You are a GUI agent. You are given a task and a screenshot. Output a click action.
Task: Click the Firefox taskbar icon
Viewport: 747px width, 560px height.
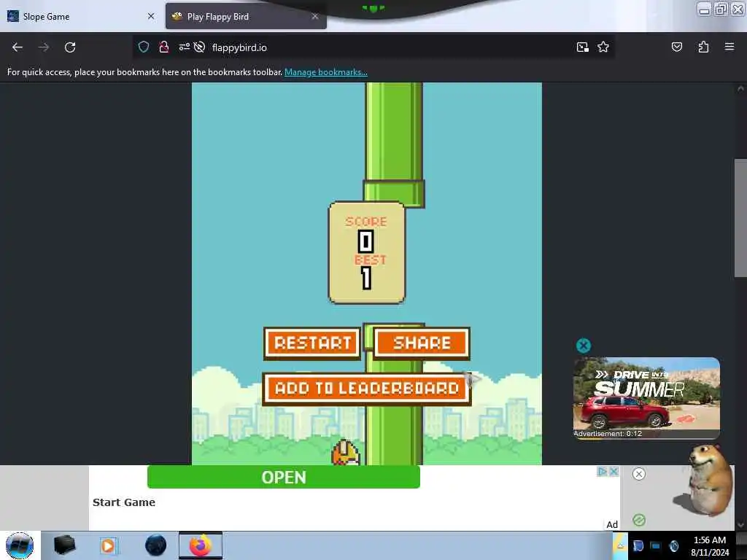tap(201, 545)
